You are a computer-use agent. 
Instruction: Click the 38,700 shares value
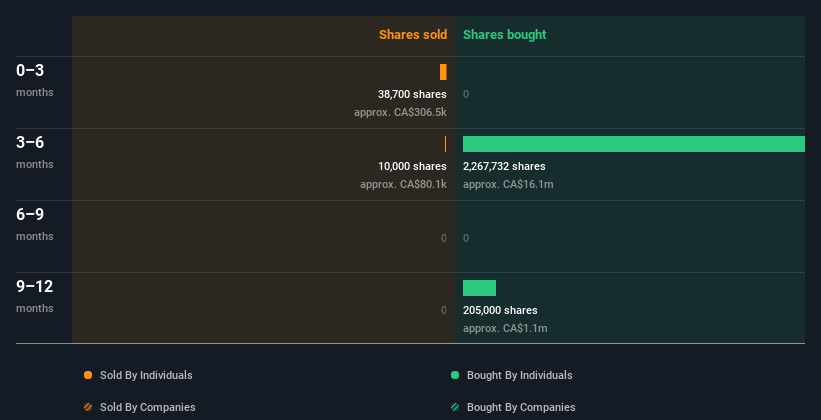[412, 94]
